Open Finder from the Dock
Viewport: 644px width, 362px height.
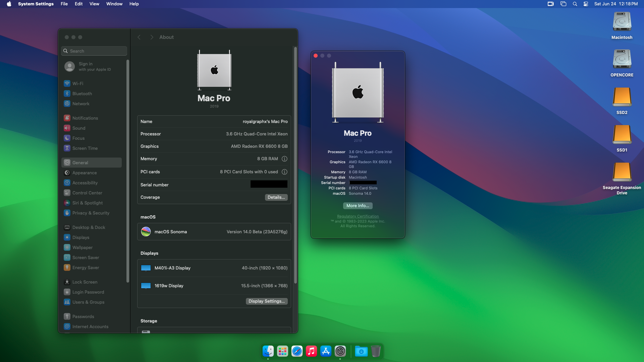(268, 351)
